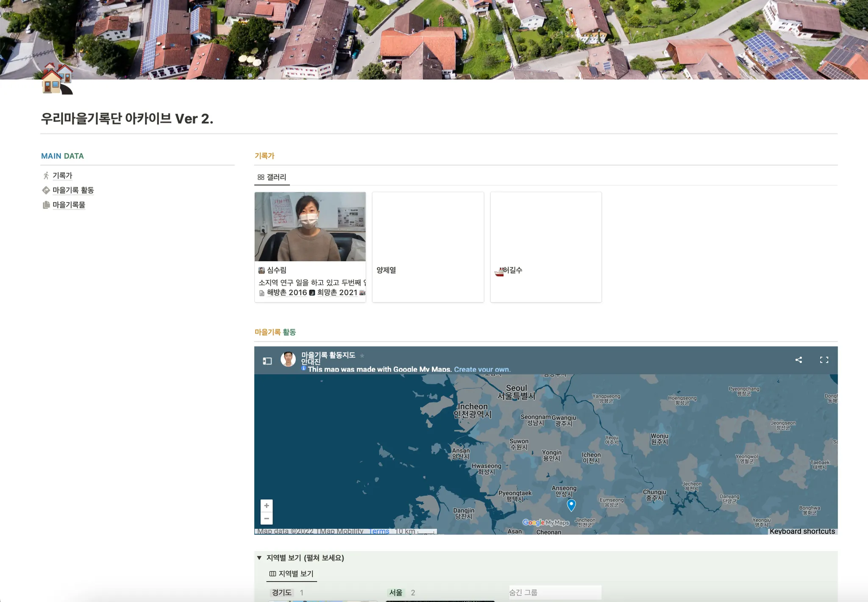Collapse the 지역별 보기 toggle section
The height and width of the screenshot is (602, 868).
click(259, 558)
